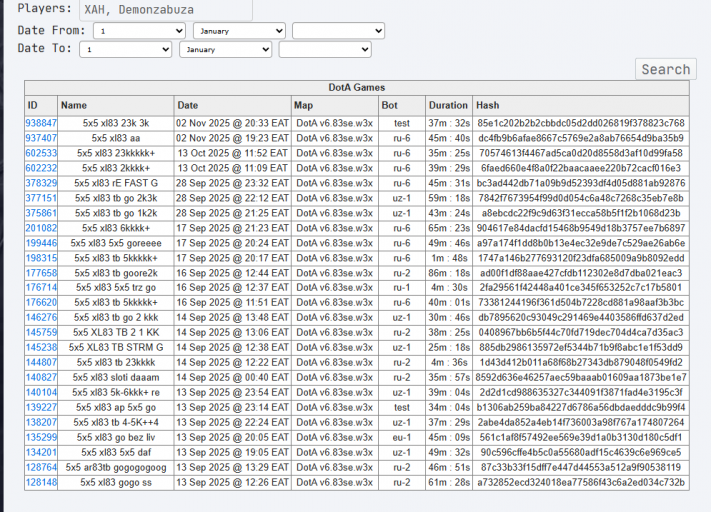Select duration '1m : 48s' cell
Viewport: 711px width, 512px height.
(449, 258)
